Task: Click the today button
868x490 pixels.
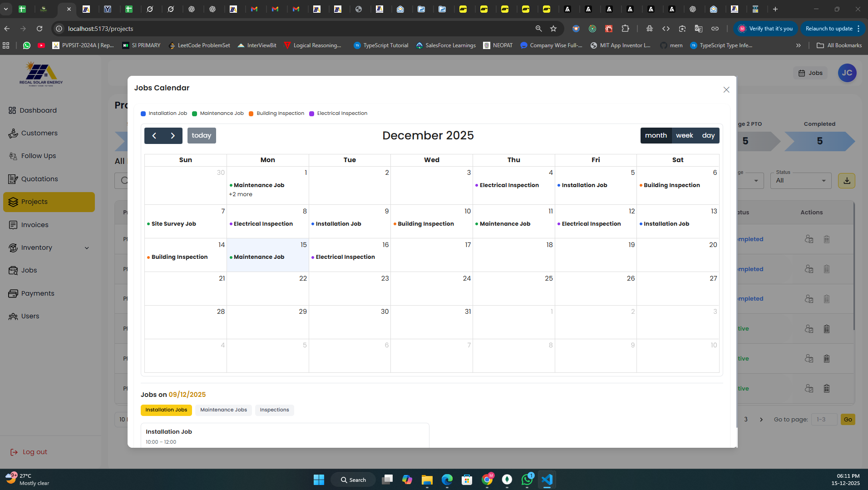Action: tap(201, 136)
